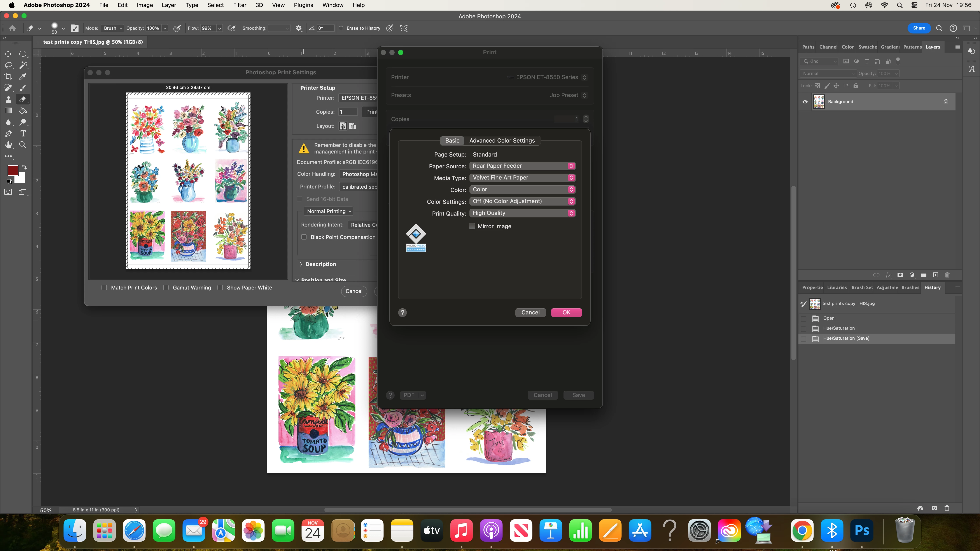Toggle the Gamut Warning checkbox

(x=166, y=288)
